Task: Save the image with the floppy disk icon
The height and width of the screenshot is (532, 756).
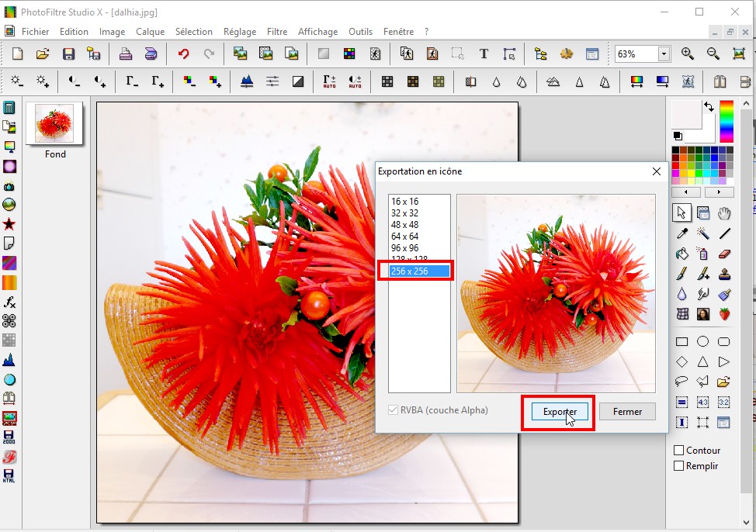Action: [68, 54]
